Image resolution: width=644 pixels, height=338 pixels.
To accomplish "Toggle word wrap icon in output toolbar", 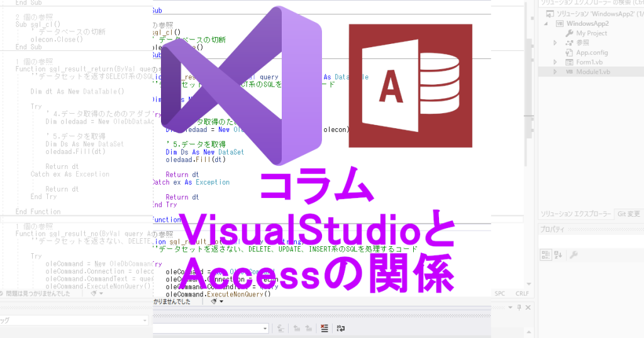I will (x=340, y=328).
